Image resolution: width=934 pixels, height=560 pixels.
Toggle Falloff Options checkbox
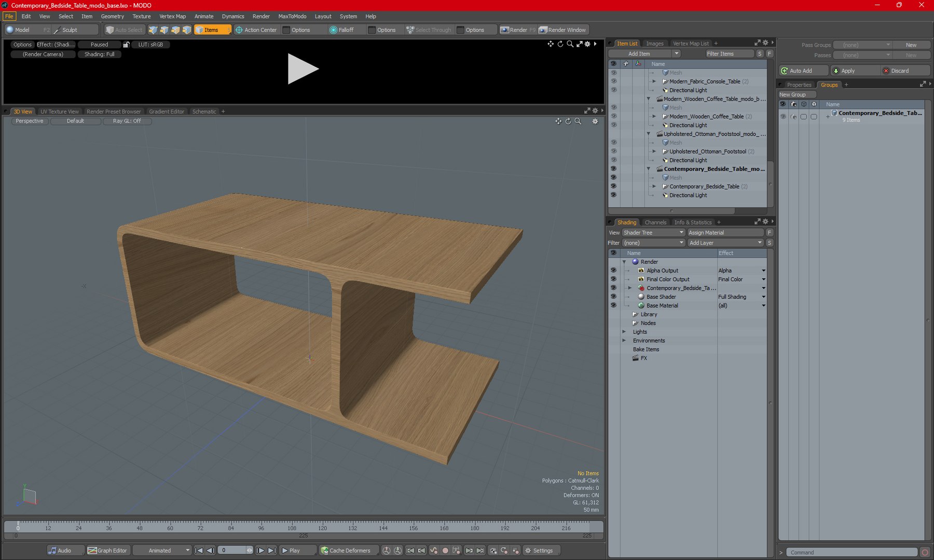[372, 30]
